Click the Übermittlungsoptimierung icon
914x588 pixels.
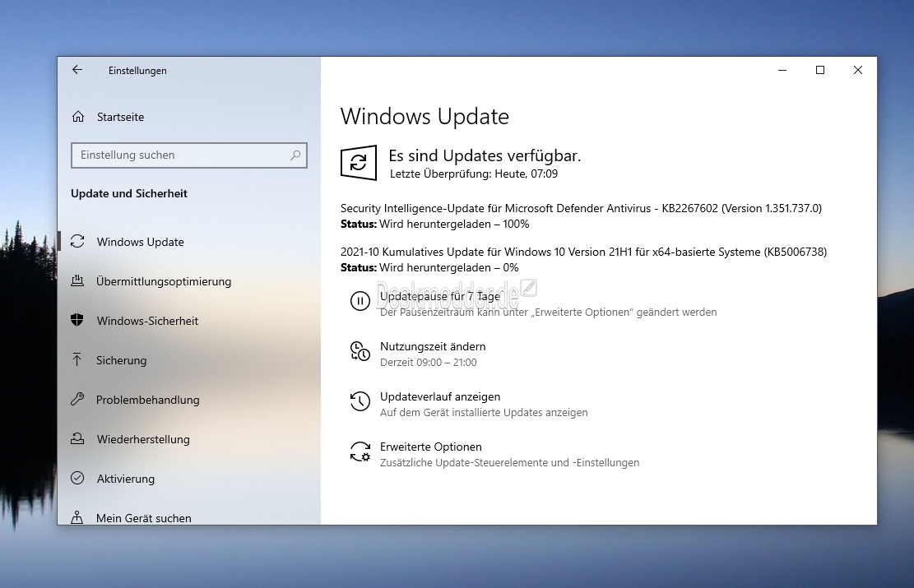pyautogui.click(x=77, y=281)
